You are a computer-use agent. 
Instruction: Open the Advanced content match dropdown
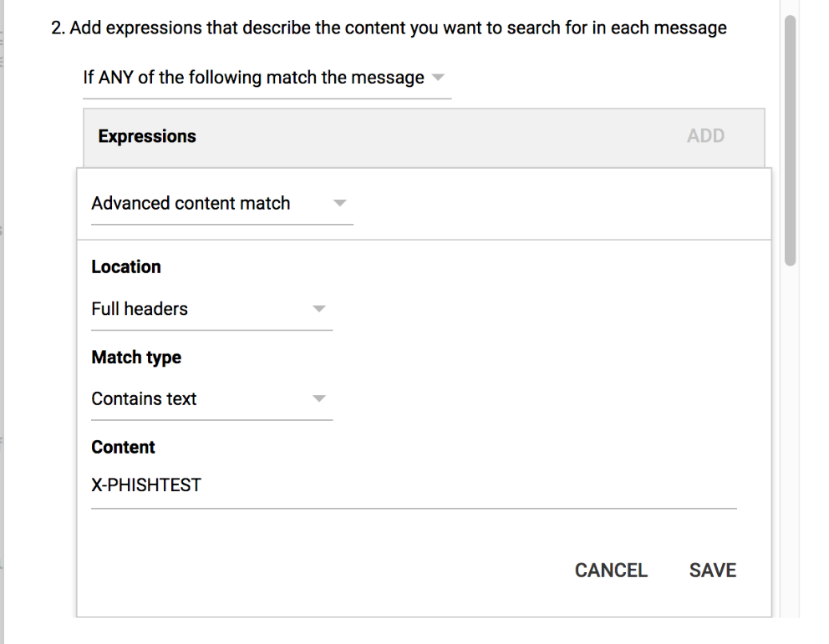coord(191,203)
